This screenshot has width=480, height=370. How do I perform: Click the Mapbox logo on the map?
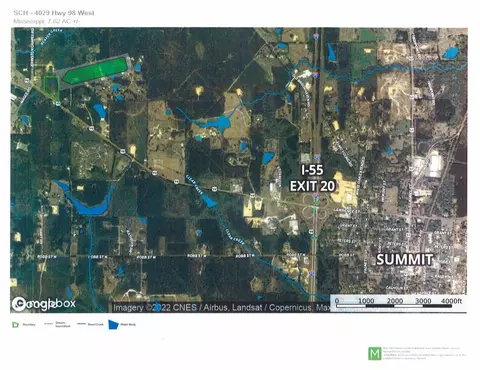[x=44, y=304]
